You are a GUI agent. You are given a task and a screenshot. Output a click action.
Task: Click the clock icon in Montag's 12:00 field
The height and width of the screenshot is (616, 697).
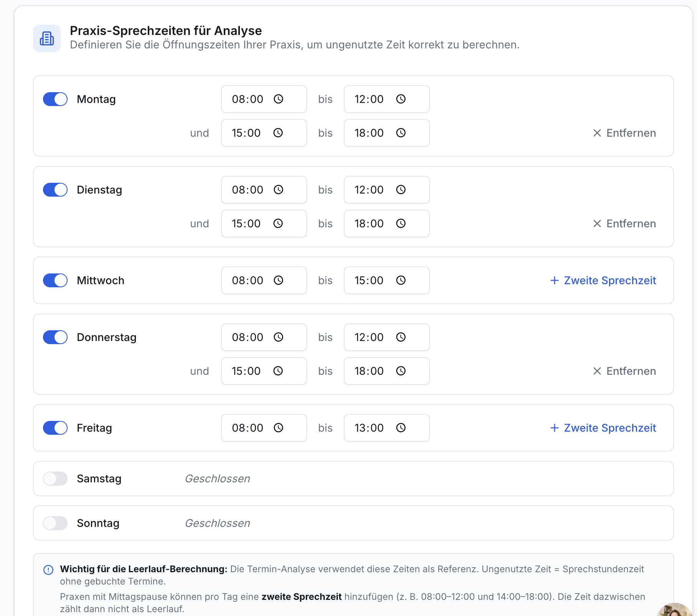401,99
